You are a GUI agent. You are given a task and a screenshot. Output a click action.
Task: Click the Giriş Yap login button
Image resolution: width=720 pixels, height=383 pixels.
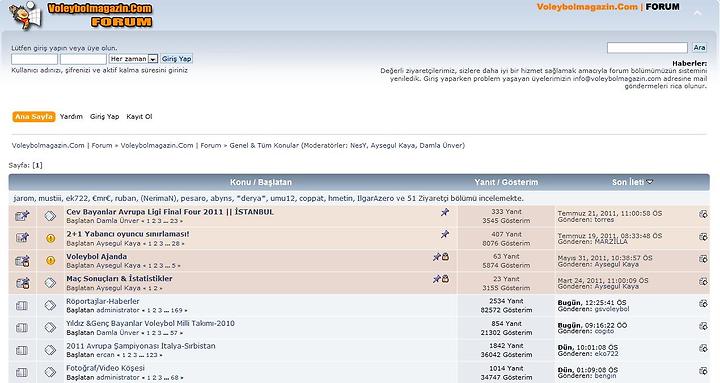[x=176, y=59]
